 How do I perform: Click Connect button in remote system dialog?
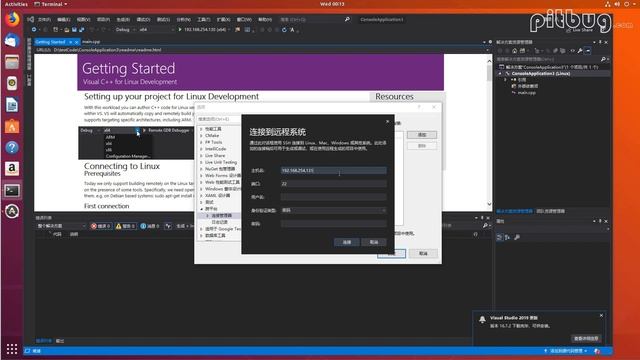(347, 242)
